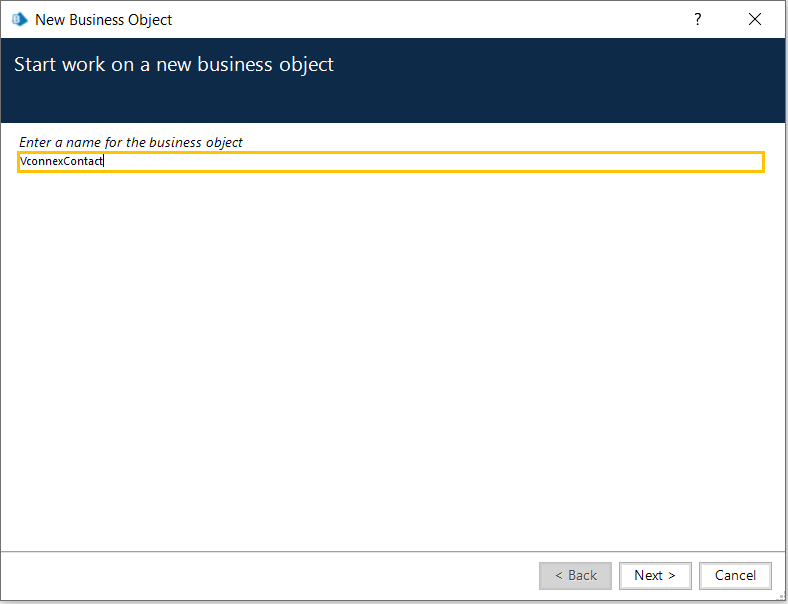Click the "New Business Object" window title text
Viewport: 788px width, 604px height.
tap(103, 19)
